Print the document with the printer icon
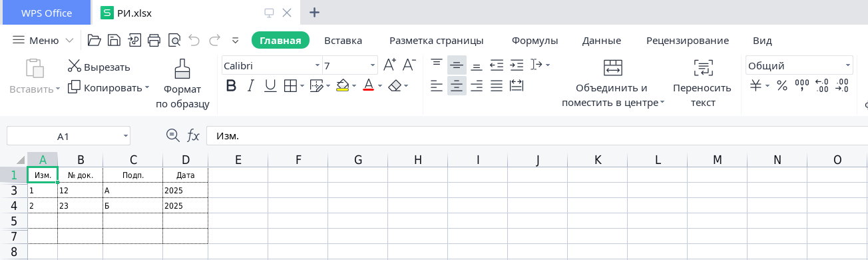This screenshot has height=260, width=868. coord(154,40)
